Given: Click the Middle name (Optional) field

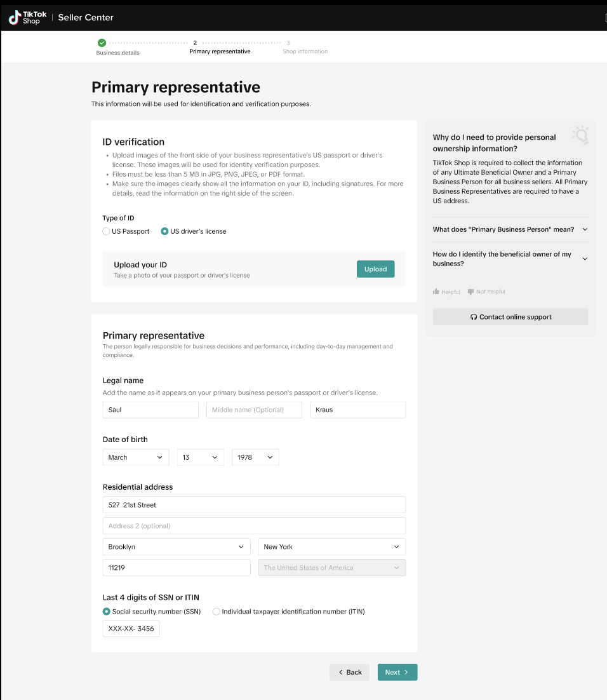Looking at the screenshot, I should (x=254, y=410).
